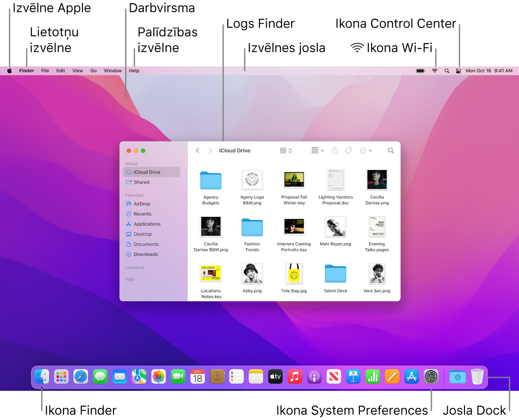Screen dimensions: 519x420
Task: Select Desktop in sidebar
Action: point(151,234)
